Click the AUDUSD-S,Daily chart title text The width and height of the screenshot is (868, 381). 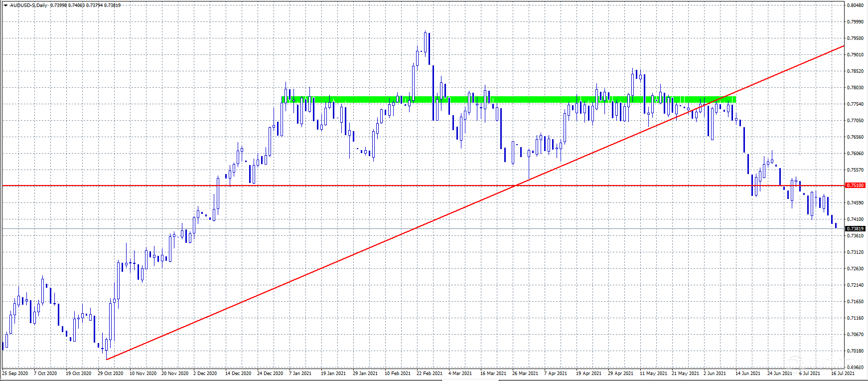click(29, 5)
